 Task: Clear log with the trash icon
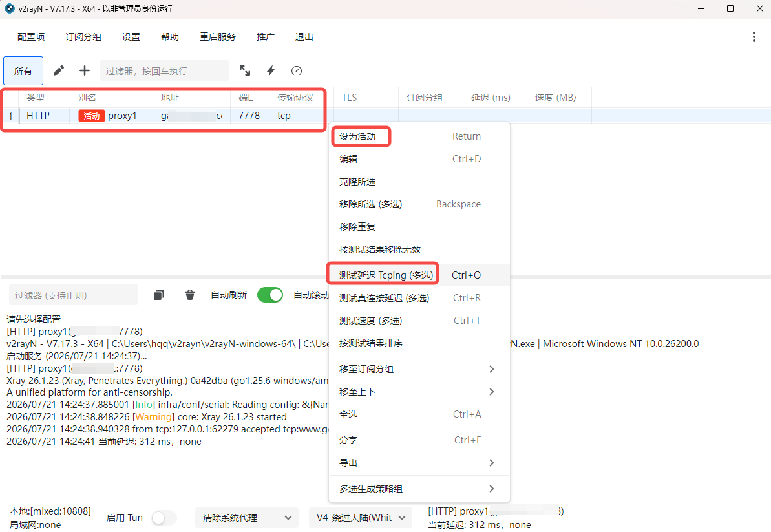[x=190, y=295]
